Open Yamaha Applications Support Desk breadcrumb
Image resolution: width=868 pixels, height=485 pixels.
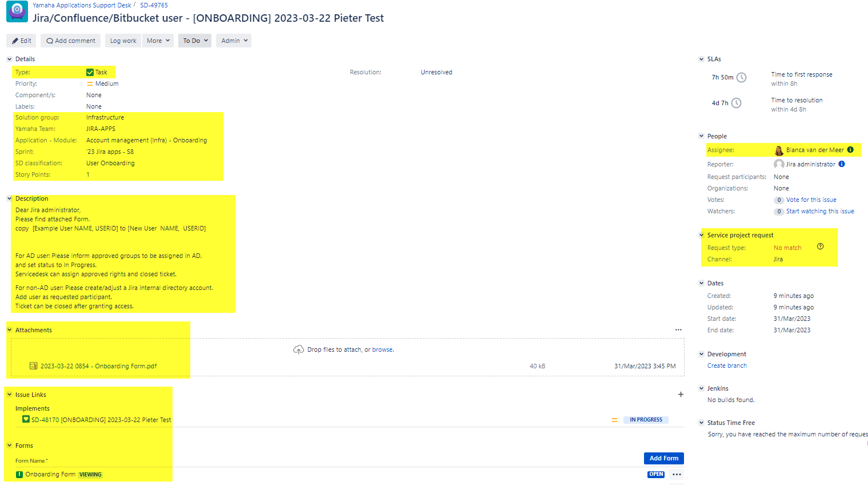82,5
